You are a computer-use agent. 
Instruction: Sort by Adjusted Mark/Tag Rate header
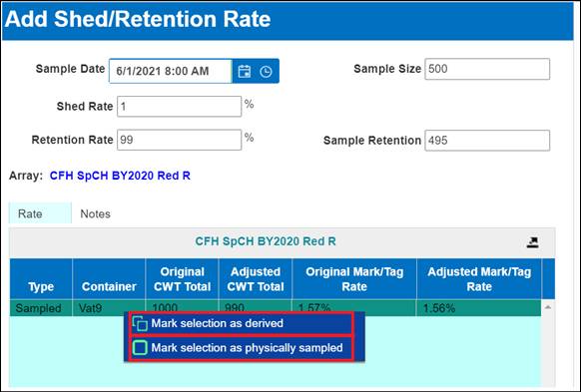coord(479,279)
